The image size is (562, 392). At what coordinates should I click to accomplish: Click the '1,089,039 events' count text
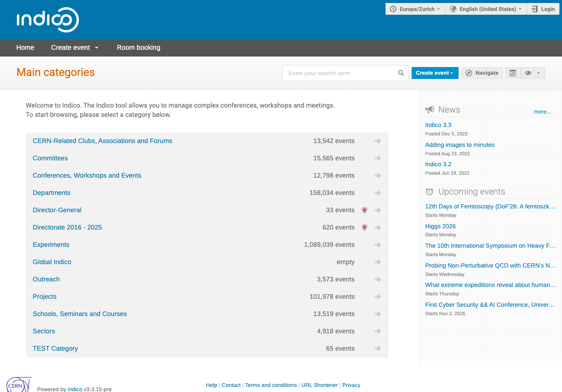[329, 245]
